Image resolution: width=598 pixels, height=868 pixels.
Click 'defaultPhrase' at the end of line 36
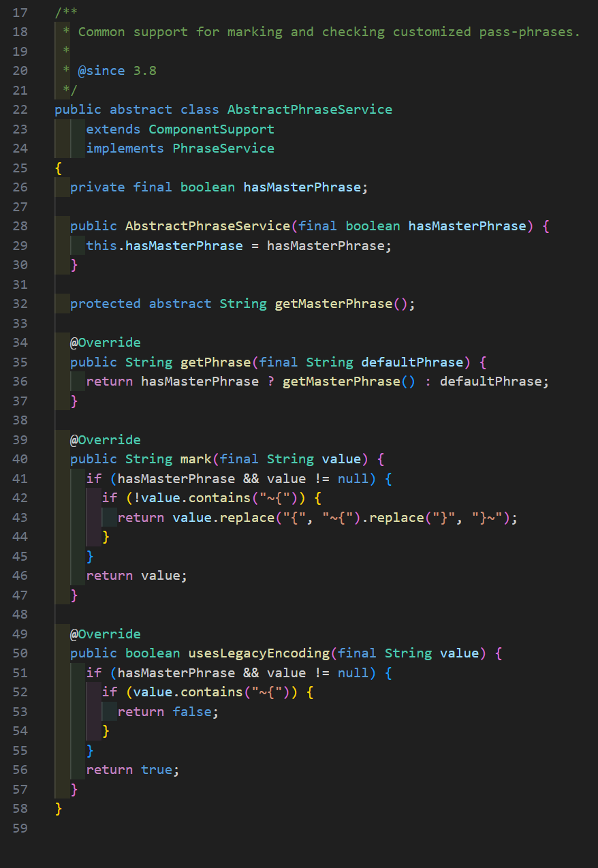[x=491, y=382]
